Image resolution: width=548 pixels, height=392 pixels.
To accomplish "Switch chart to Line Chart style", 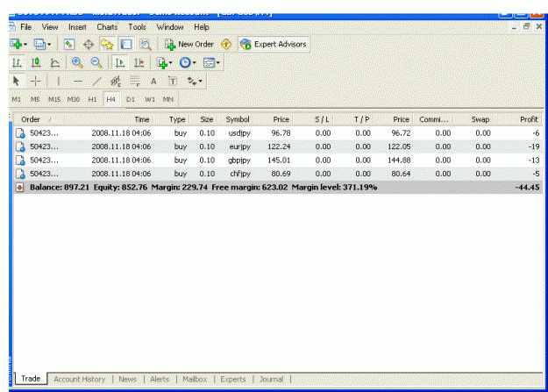I will [x=54, y=62].
